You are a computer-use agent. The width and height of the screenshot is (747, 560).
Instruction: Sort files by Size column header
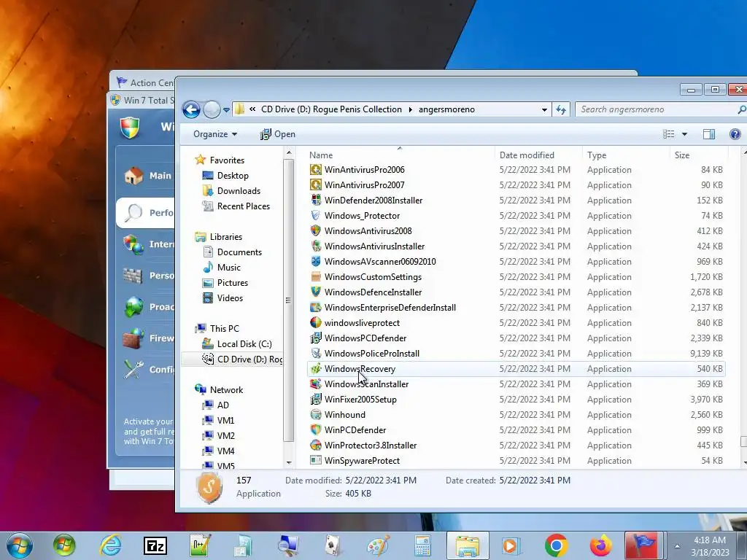682,155
